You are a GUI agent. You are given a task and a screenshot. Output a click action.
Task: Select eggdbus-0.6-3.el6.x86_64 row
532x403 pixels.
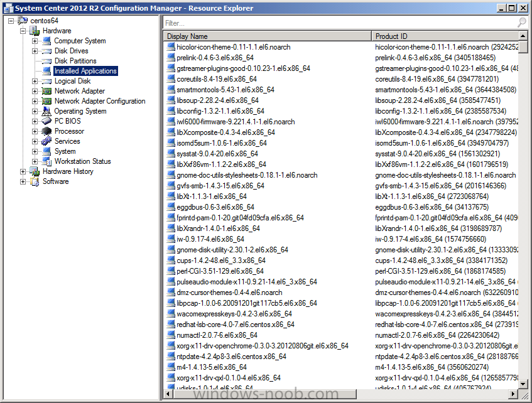point(215,207)
